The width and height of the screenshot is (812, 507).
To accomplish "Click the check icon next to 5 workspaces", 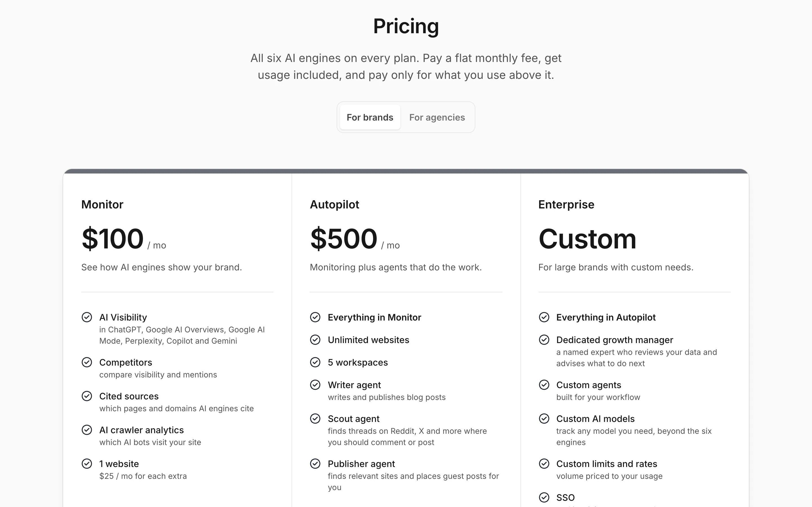I will [x=315, y=363].
